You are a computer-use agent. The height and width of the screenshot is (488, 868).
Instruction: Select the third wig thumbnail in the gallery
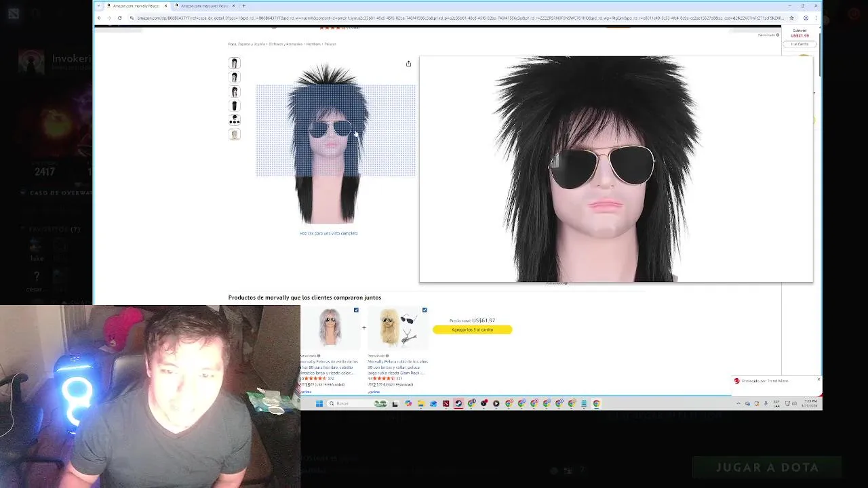(235, 91)
